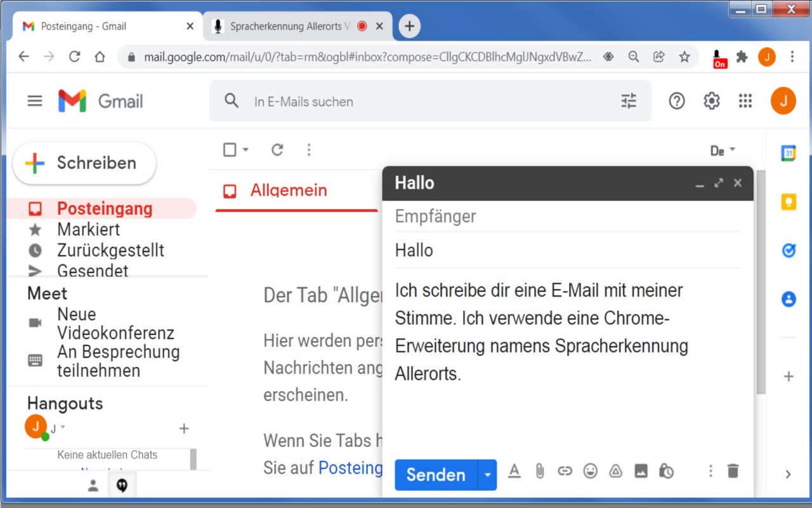Refresh the inbox message list

[x=277, y=150]
